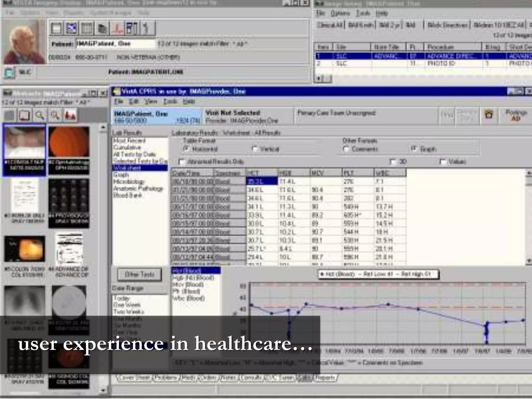Click the second magnifier icon in Abstracts toolbar
The width and height of the screenshot is (532, 399).
pos(55,115)
